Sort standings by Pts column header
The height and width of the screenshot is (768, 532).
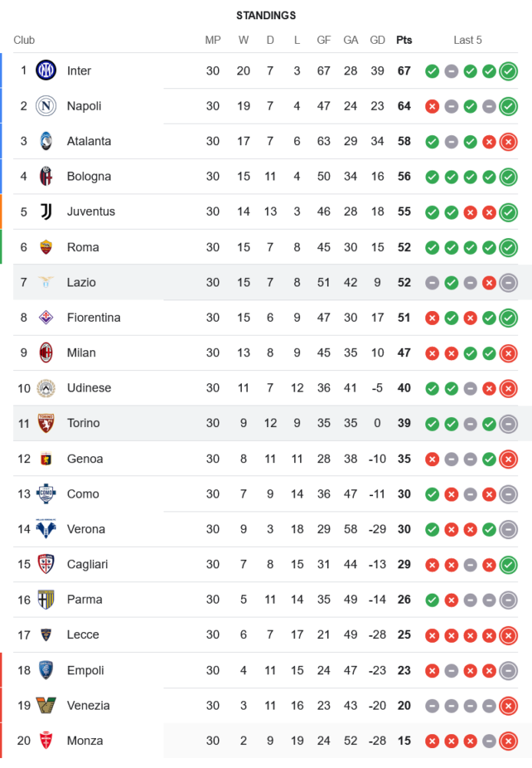click(404, 40)
